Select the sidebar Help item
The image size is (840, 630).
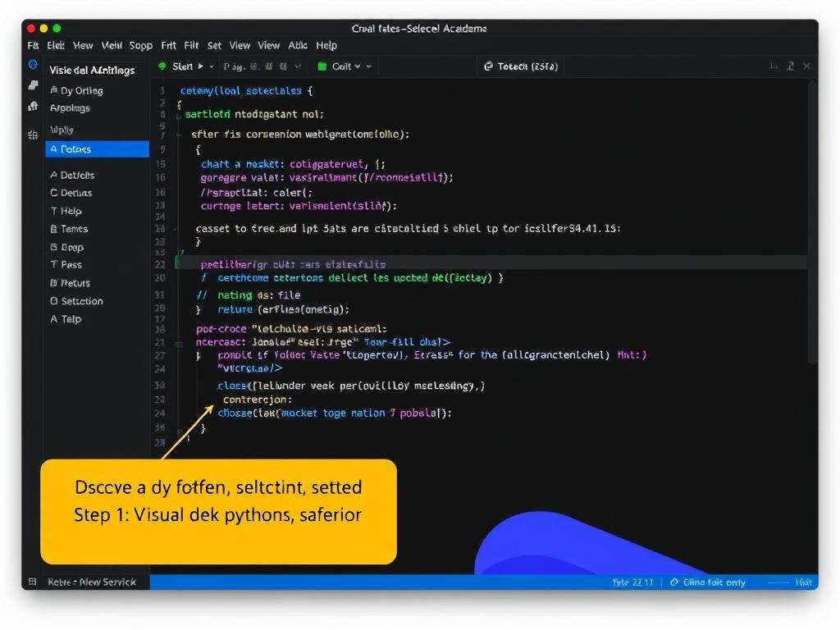71,211
